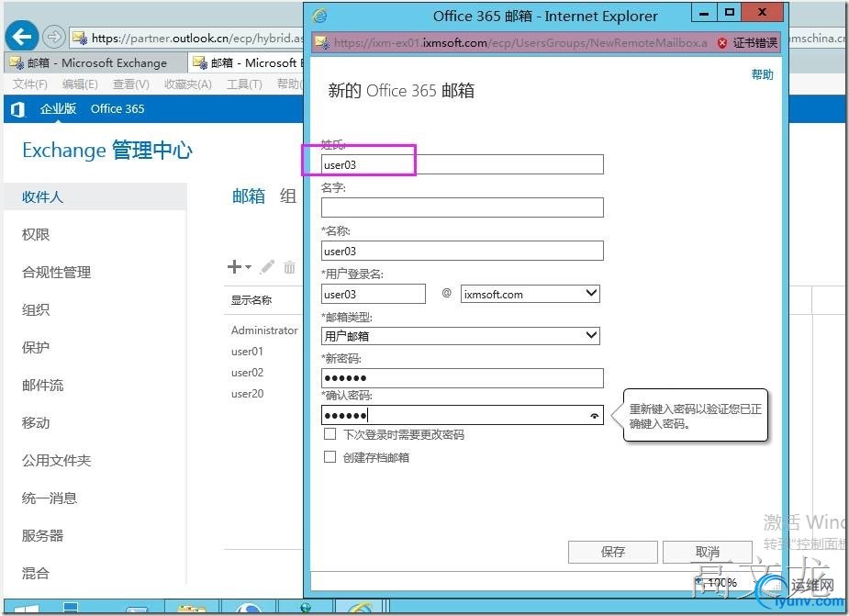Open the mailbox type dropdown (用户邮箱)
The image size is (849, 616).
[461, 336]
